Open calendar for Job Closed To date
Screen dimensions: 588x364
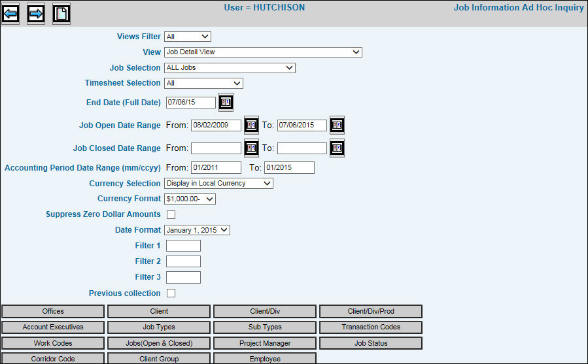(x=337, y=148)
